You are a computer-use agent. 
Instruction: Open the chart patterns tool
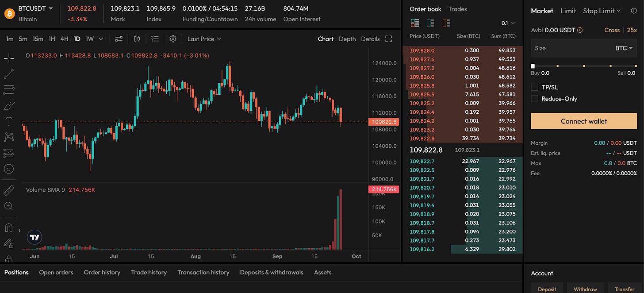pos(9,137)
